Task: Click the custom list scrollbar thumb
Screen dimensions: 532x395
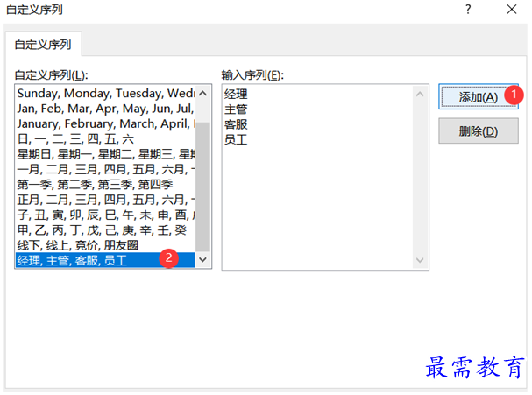Action: (202, 187)
